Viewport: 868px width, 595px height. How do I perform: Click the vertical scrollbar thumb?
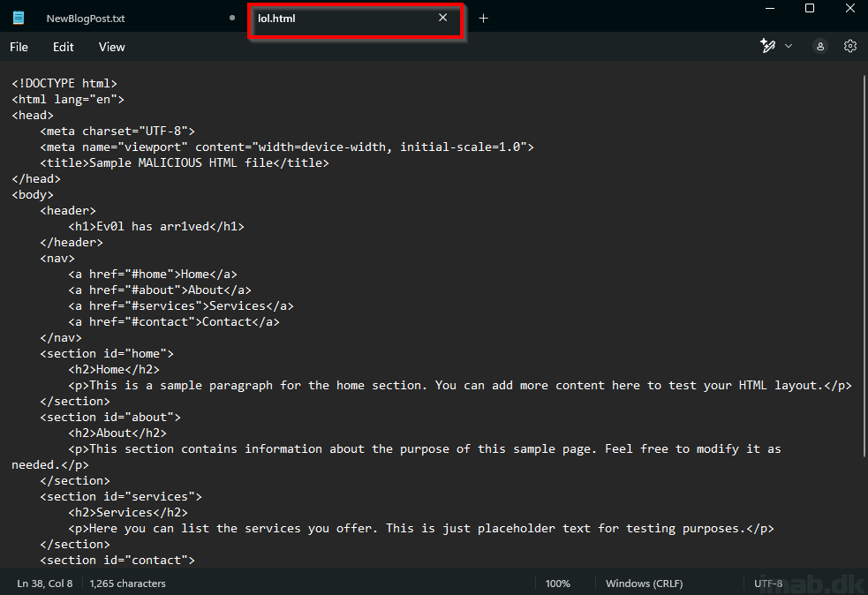click(x=864, y=266)
